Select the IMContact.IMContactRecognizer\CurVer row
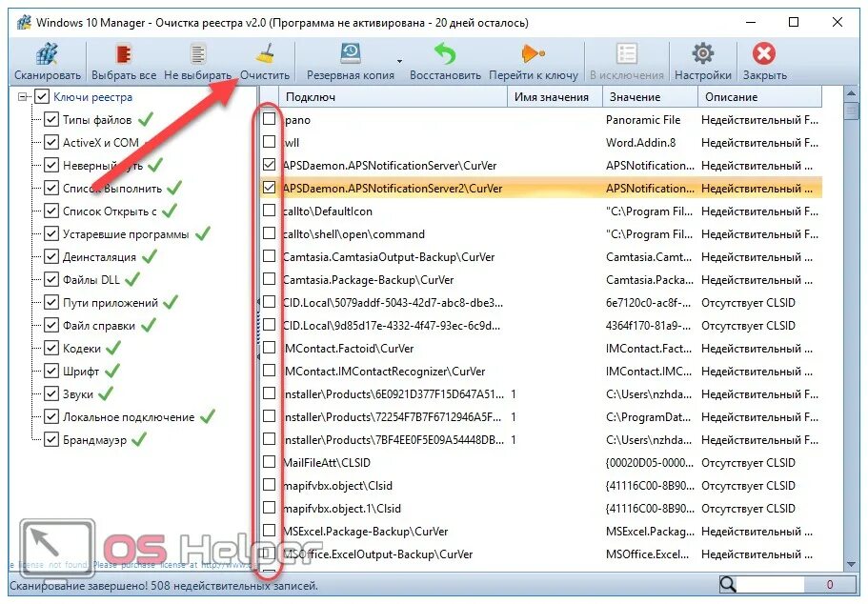 541,371
